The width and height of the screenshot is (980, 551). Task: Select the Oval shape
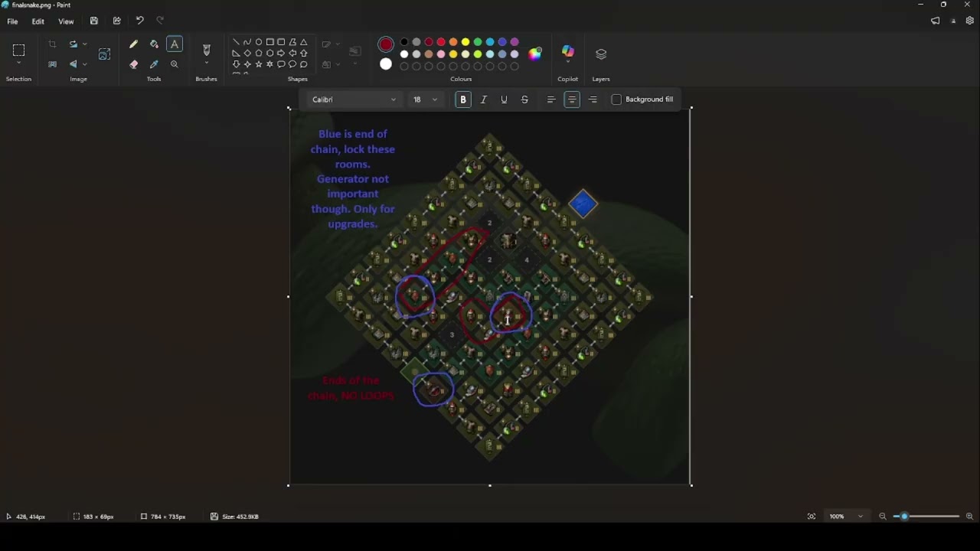(x=259, y=42)
